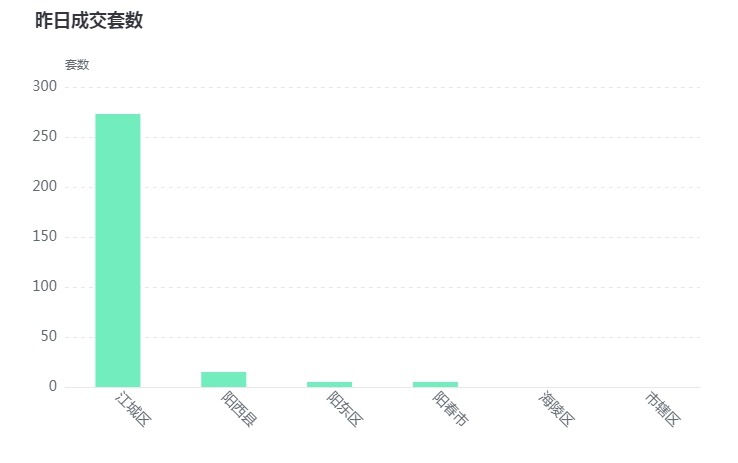Click the 0 y-axis tick label
This screenshot has width=738, height=463.
53,386
